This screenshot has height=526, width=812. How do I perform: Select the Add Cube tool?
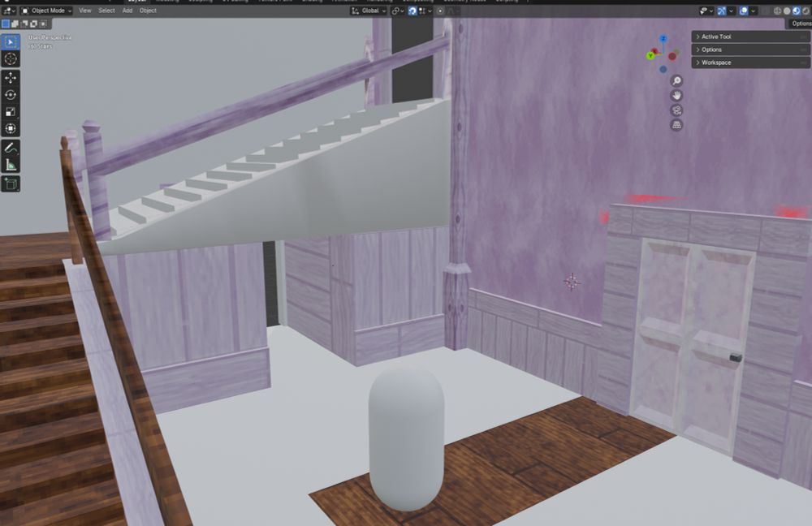(11, 183)
